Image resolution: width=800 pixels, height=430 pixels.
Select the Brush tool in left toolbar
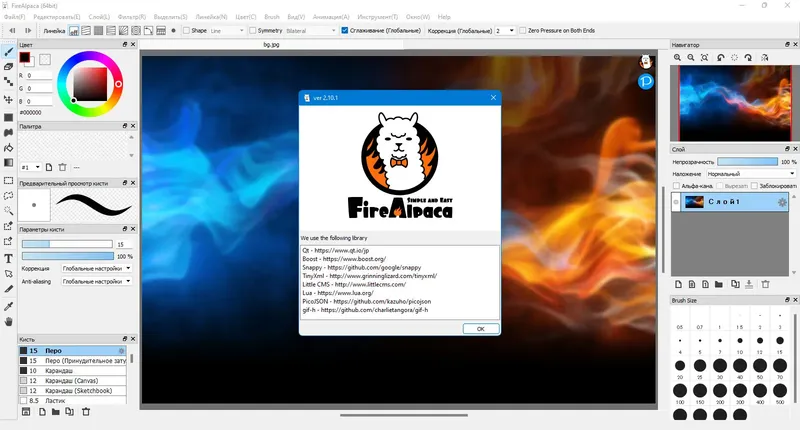point(8,52)
